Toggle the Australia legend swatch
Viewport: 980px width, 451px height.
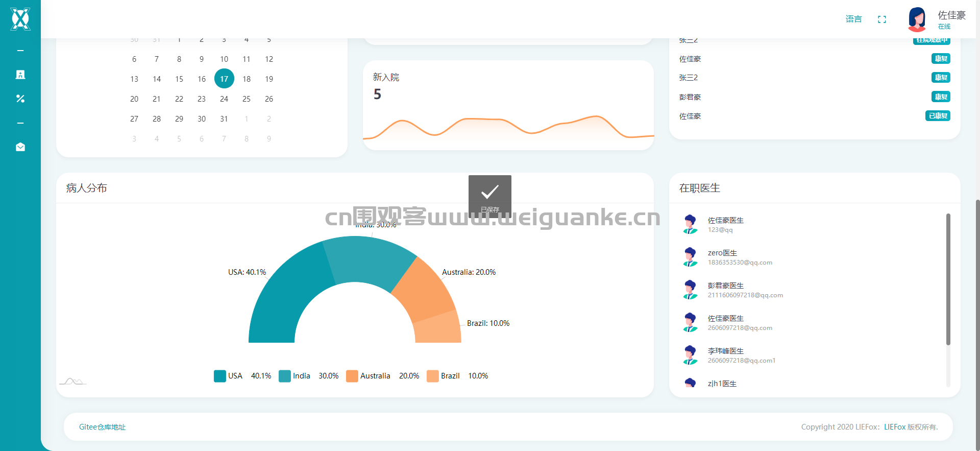[352, 376]
